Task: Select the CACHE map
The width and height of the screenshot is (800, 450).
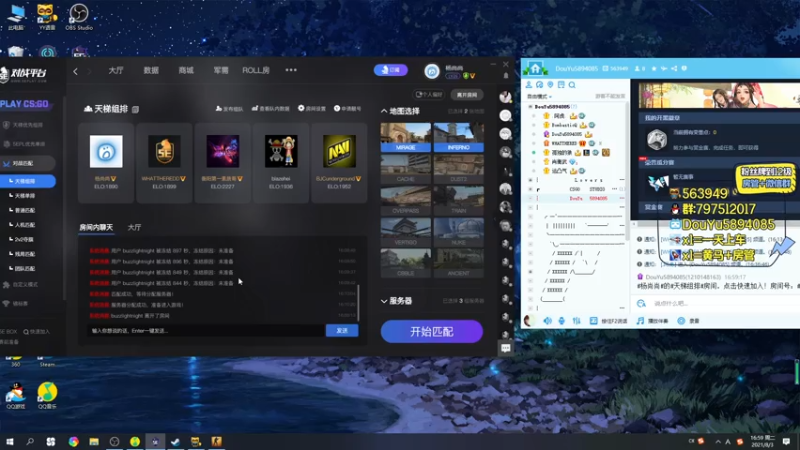Action: point(406,169)
